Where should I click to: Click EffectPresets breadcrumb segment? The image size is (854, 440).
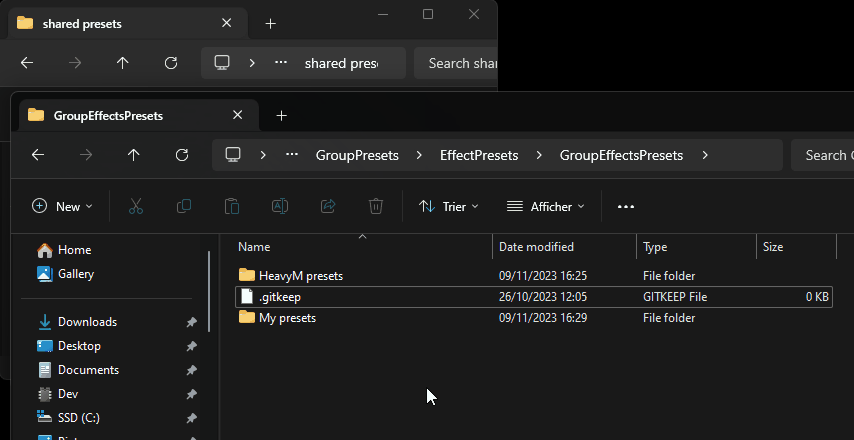(479, 155)
